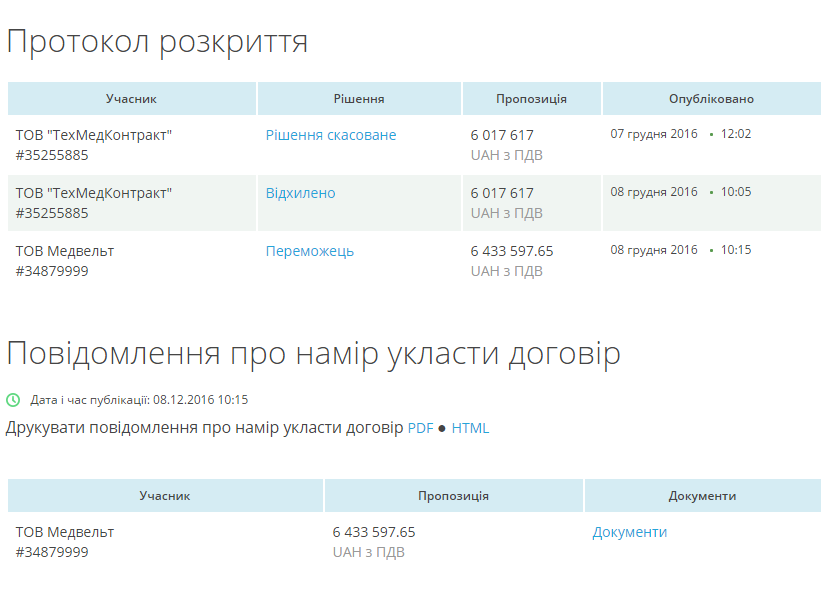Viewport: 821px width, 591px height.
Task: Select "Повідомлення про намір укласти договір" heading
Action: (313, 354)
